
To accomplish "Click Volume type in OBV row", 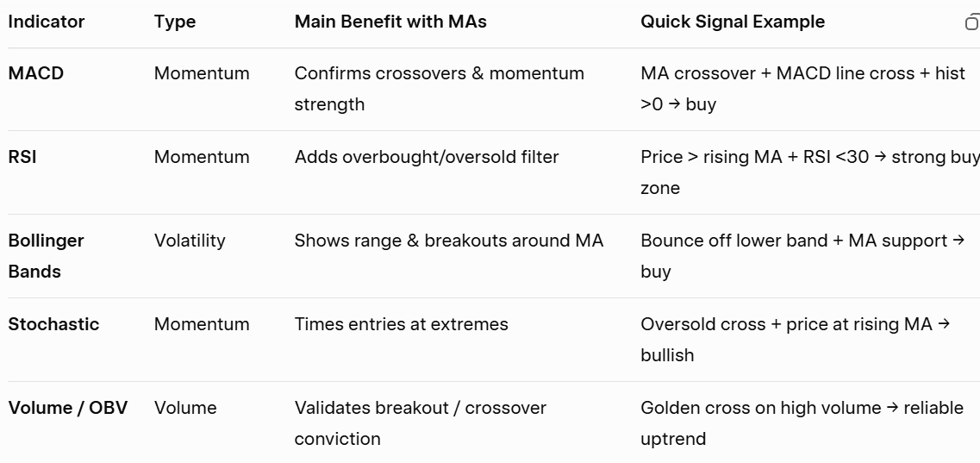I will [x=185, y=408].
